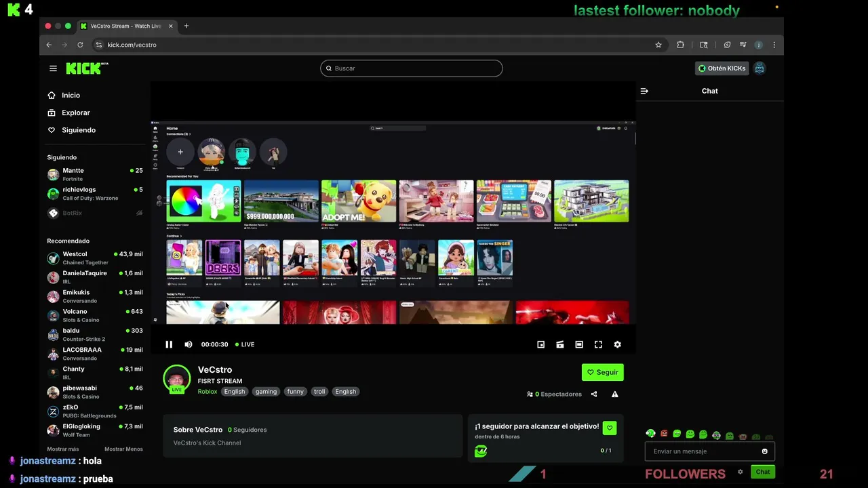
Task: Focus the Buscar search field
Action: (x=412, y=68)
